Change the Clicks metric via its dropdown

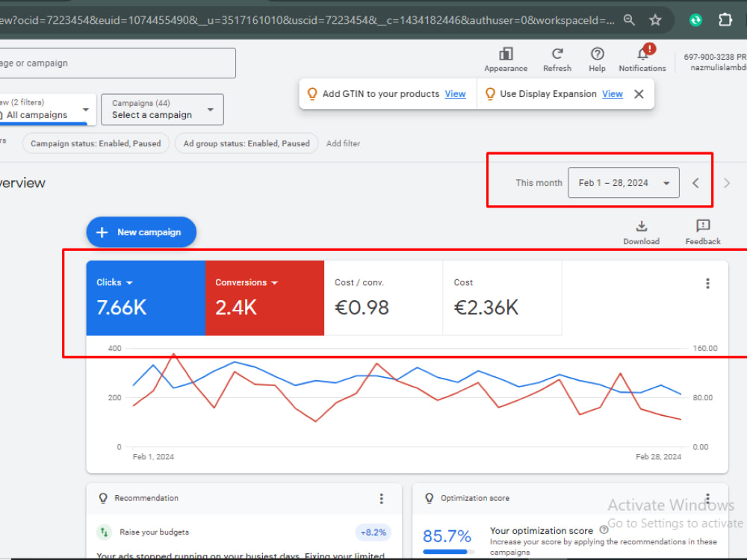click(x=114, y=282)
